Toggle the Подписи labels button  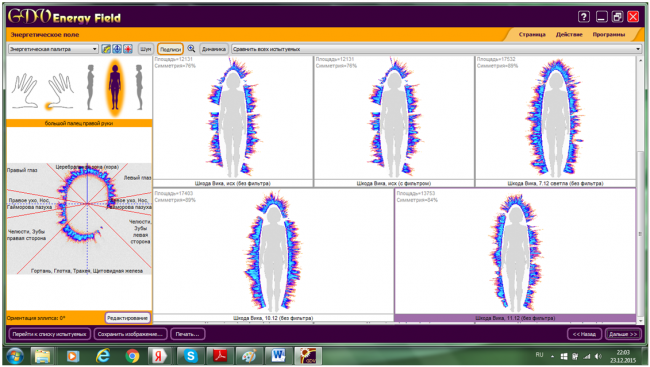coord(170,49)
